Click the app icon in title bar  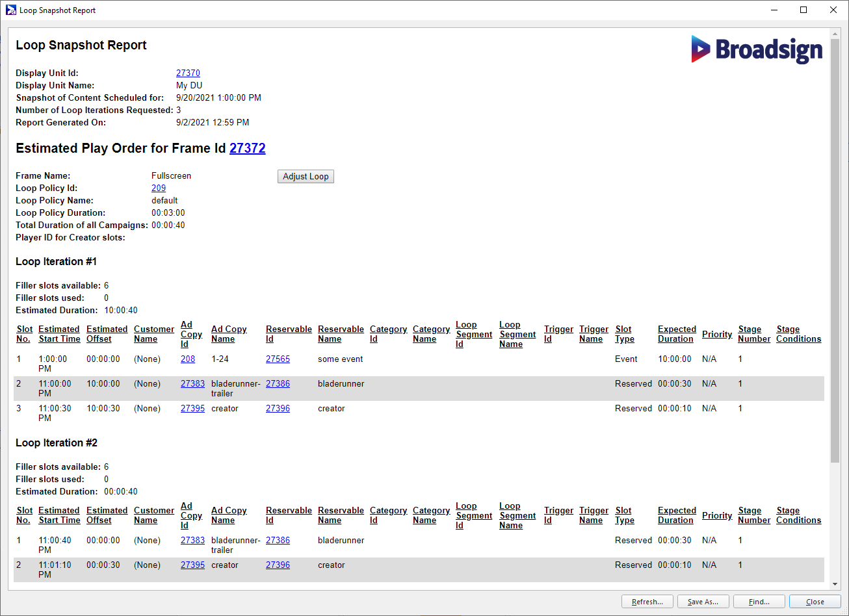click(10, 10)
